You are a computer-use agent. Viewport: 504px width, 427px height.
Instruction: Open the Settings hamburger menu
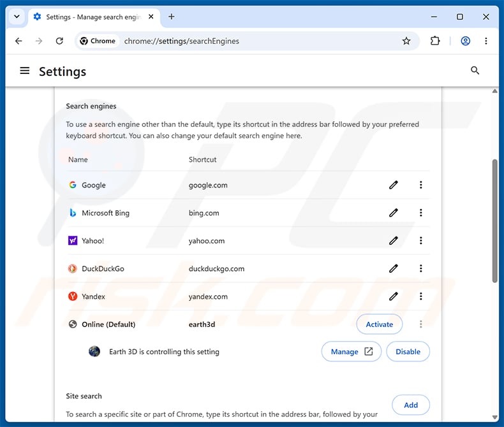click(25, 71)
